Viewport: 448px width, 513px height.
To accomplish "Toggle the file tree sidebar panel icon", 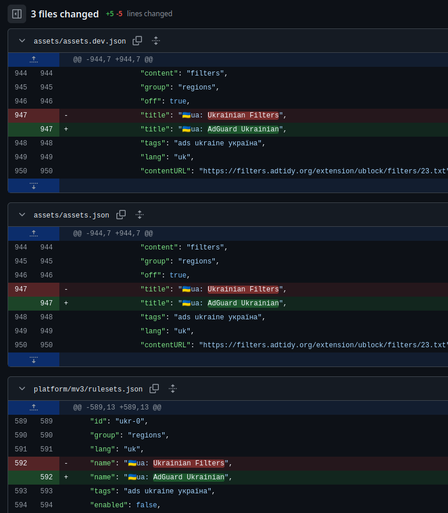I will click(x=17, y=14).
